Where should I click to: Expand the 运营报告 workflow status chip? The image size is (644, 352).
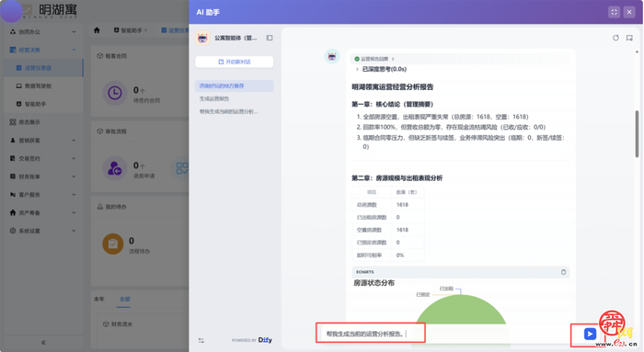point(374,59)
